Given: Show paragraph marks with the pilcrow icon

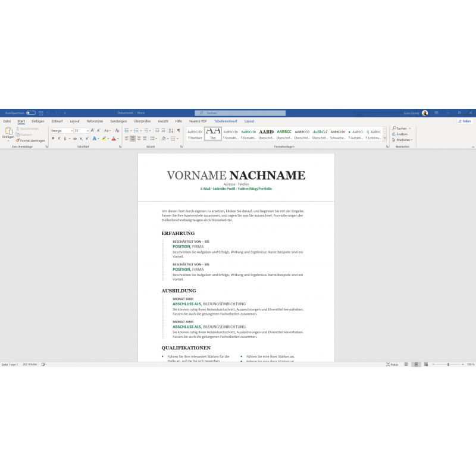Looking at the screenshot, I should (x=178, y=130).
